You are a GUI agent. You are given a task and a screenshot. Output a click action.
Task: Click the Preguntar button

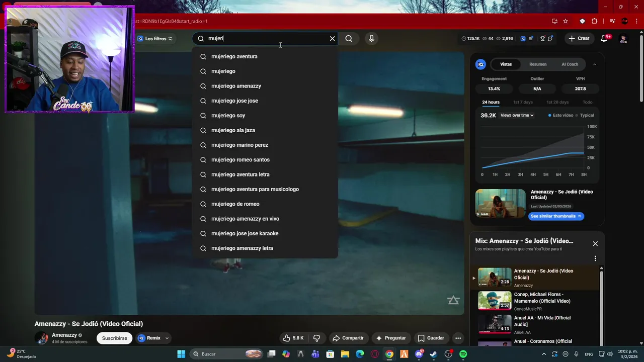tap(391, 338)
